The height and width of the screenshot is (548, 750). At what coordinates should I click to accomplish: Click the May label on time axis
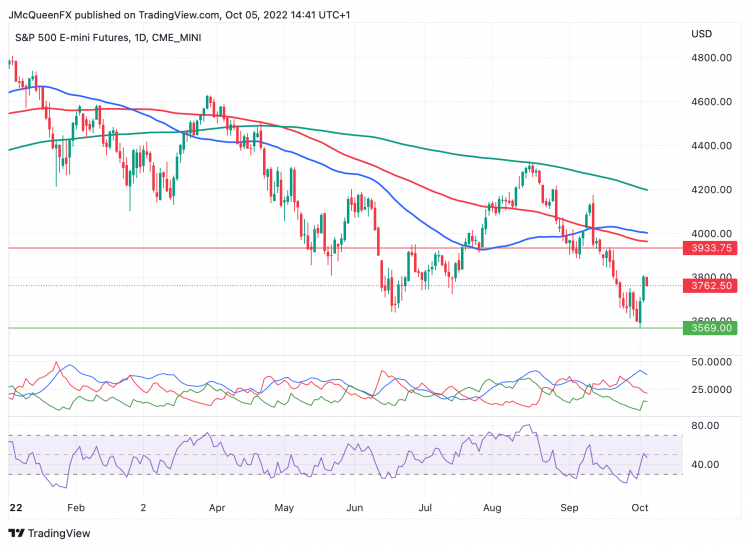(284, 508)
